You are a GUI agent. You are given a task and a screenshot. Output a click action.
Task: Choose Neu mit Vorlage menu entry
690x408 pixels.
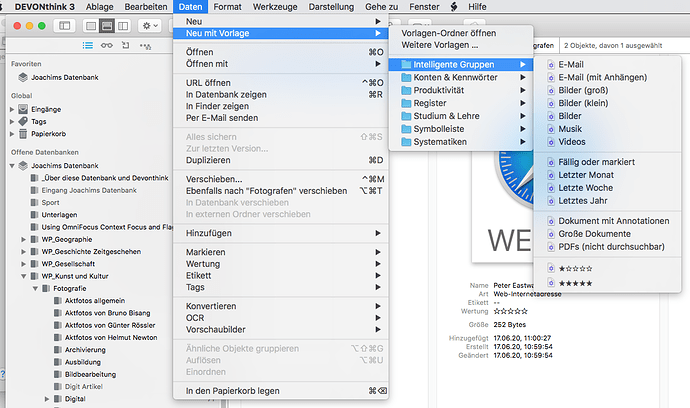pyautogui.click(x=281, y=33)
